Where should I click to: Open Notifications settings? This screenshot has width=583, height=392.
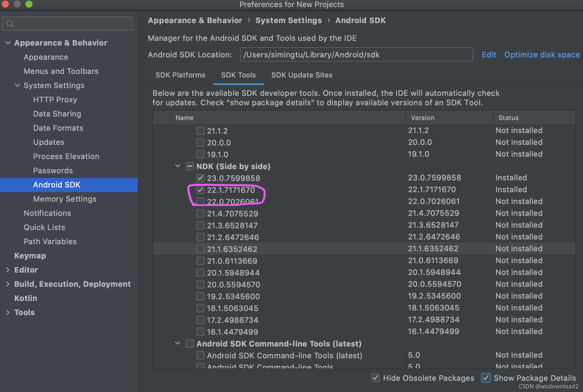coord(47,213)
